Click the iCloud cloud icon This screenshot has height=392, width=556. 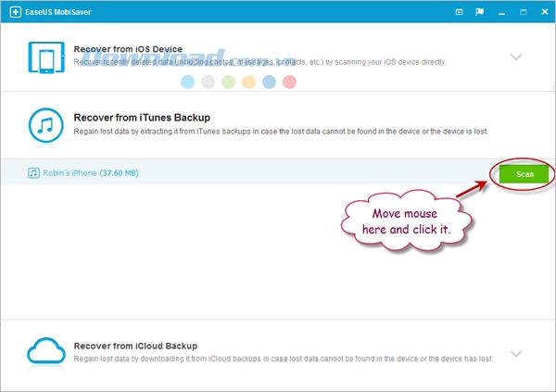pyautogui.click(x=43, y=353)
